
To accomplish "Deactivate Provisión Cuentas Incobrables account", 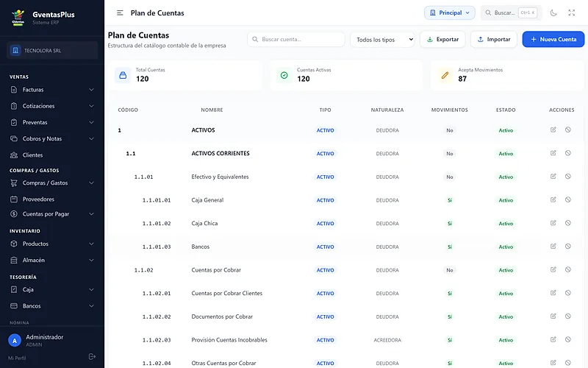I will coord(567,339).
